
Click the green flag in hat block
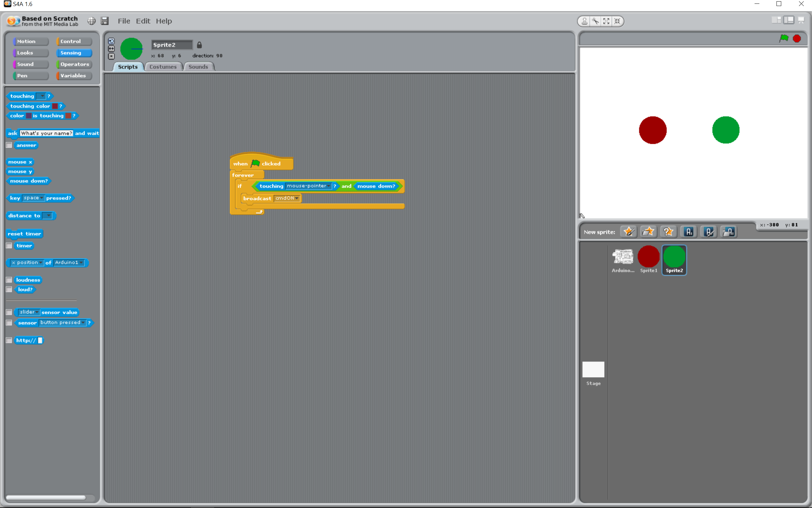point(255,163)
